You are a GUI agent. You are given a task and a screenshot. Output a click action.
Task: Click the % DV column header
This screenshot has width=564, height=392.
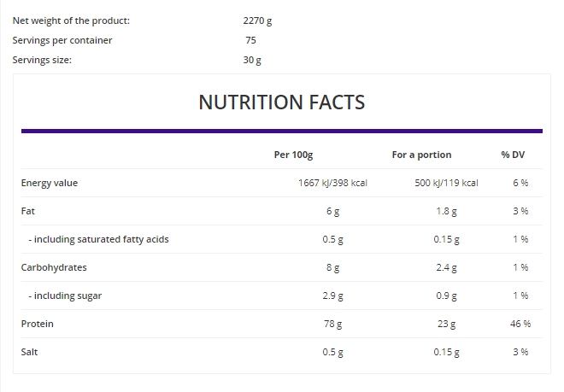[x=513, y=155]
